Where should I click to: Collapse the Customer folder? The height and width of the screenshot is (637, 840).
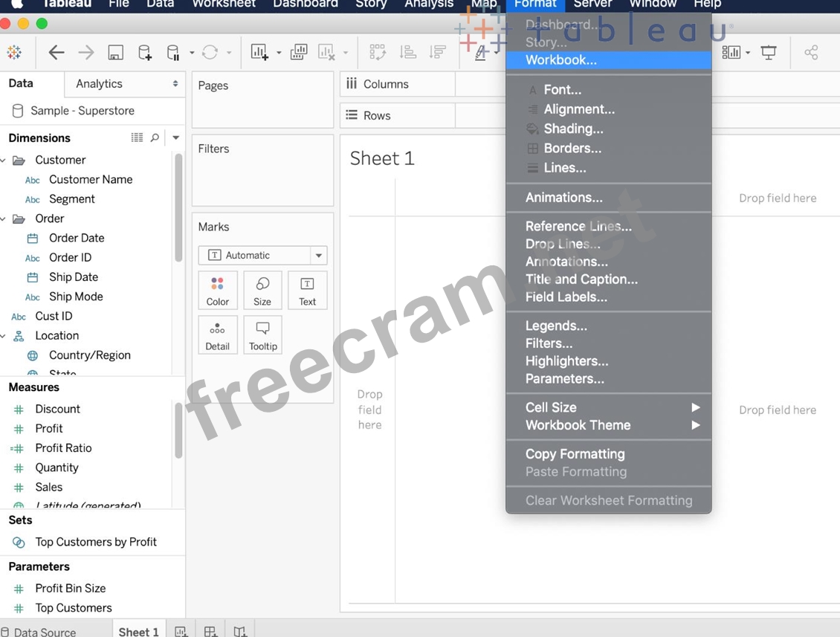click(x=3, y=161)
